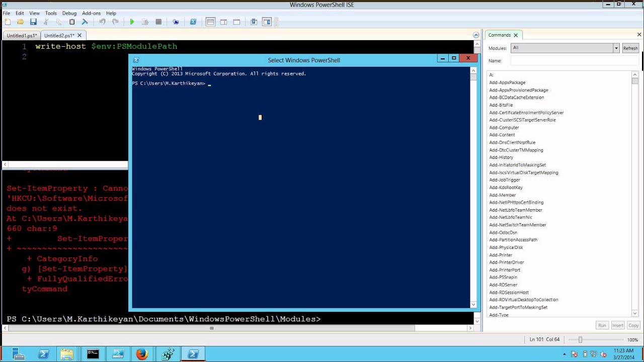Select Add-OdbcDsn in command list
Screen dimensions: 644x362
click(x=503, y=233)
